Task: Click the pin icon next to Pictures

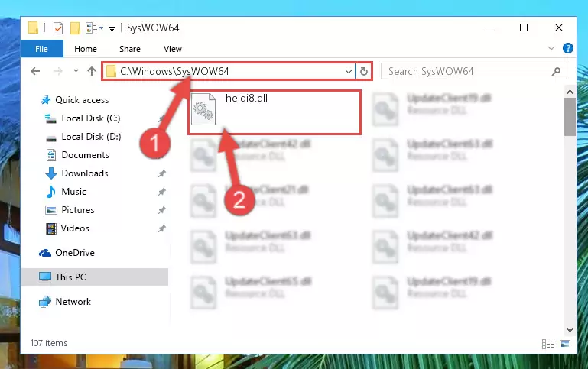Action: pyautogui.click(x=161, y=210)
